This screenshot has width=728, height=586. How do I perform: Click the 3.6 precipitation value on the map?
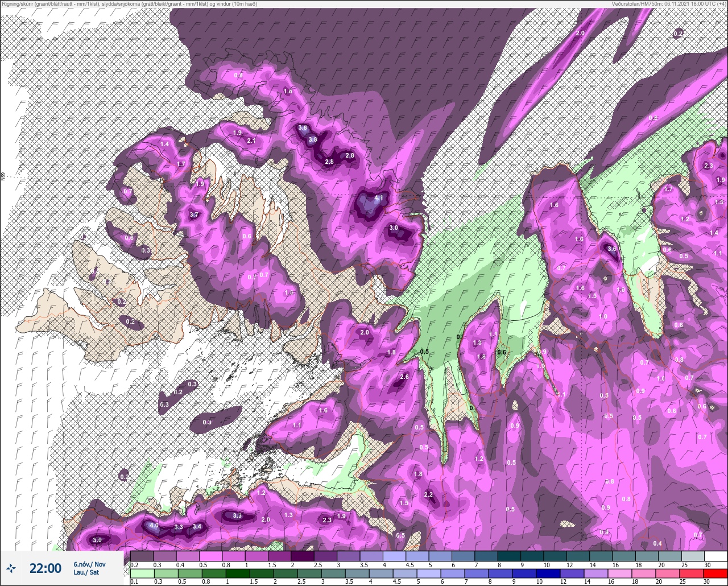612,249
